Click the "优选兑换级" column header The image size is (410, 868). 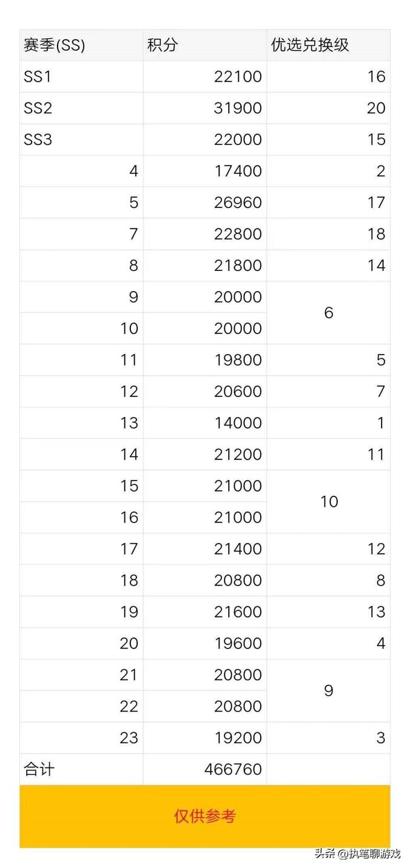(310, 45)
